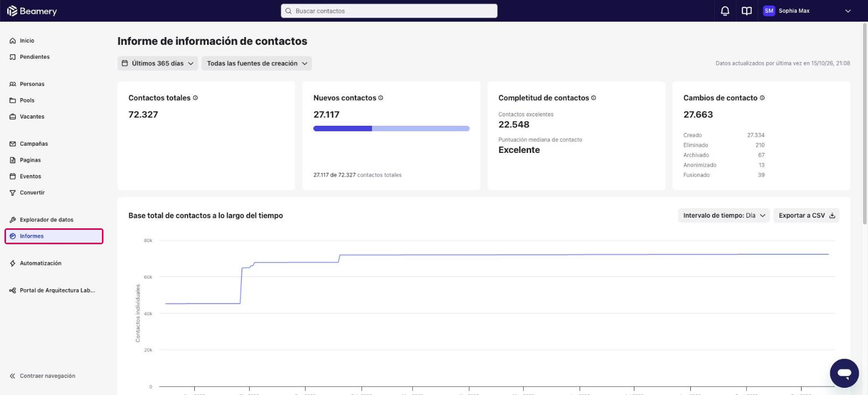The width and height of the screenshot is (868, 395).
Task: Click the Contraer navegación double-chevron icon
Action: pos(13,376)
